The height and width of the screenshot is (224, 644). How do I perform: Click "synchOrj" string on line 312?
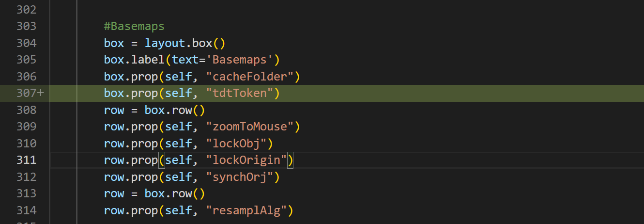pos(240,177)
